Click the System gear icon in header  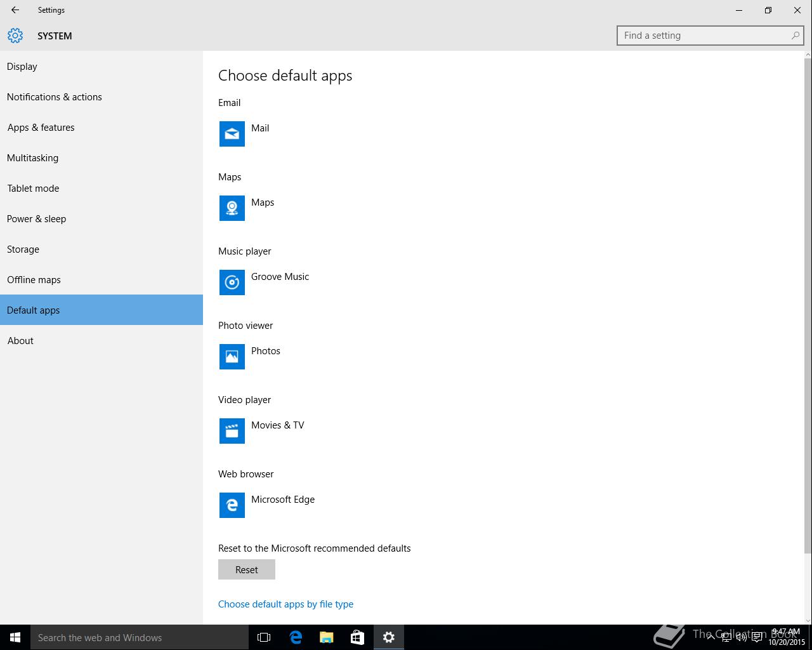(15, 36)
